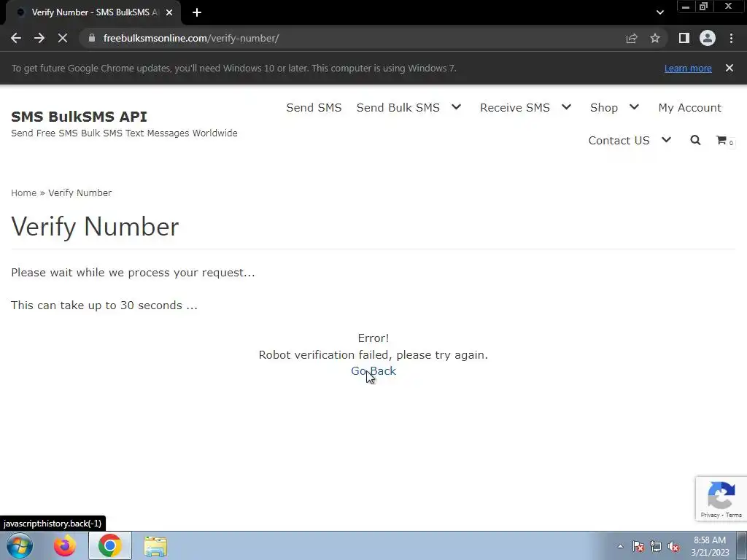This screenshot has width=747, height=560.
Task: Expand the Shop submenu arrow
Action: point(634,107)
